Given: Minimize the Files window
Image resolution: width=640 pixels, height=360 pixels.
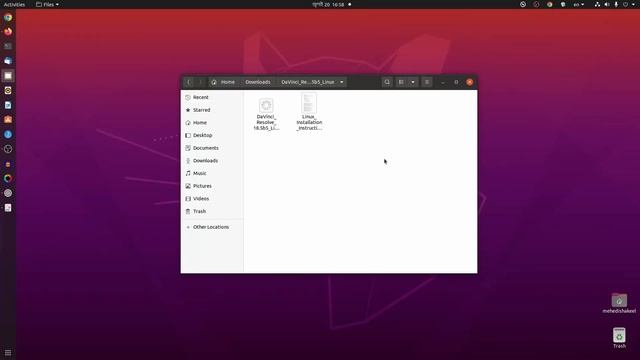Looking at the screenshot, I should click(x=443, y=82).
